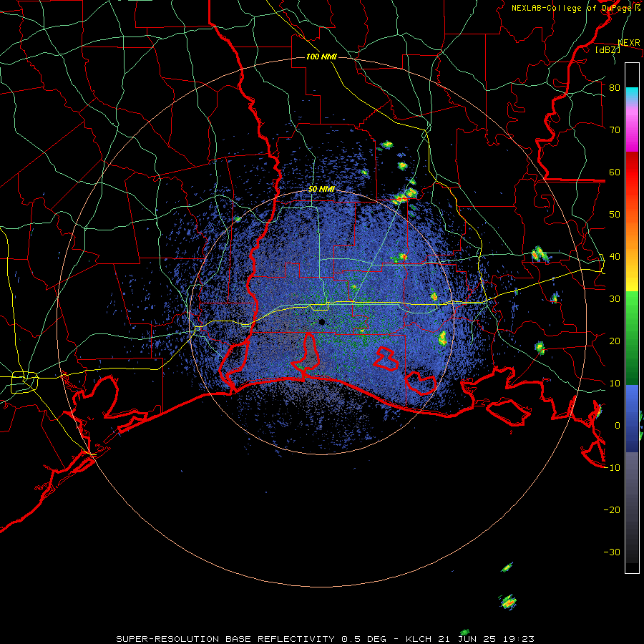The height and width of the screenshot is (644, 644).
Task: Click the 70 value on the dBZ scale
Action: point(615,130)
